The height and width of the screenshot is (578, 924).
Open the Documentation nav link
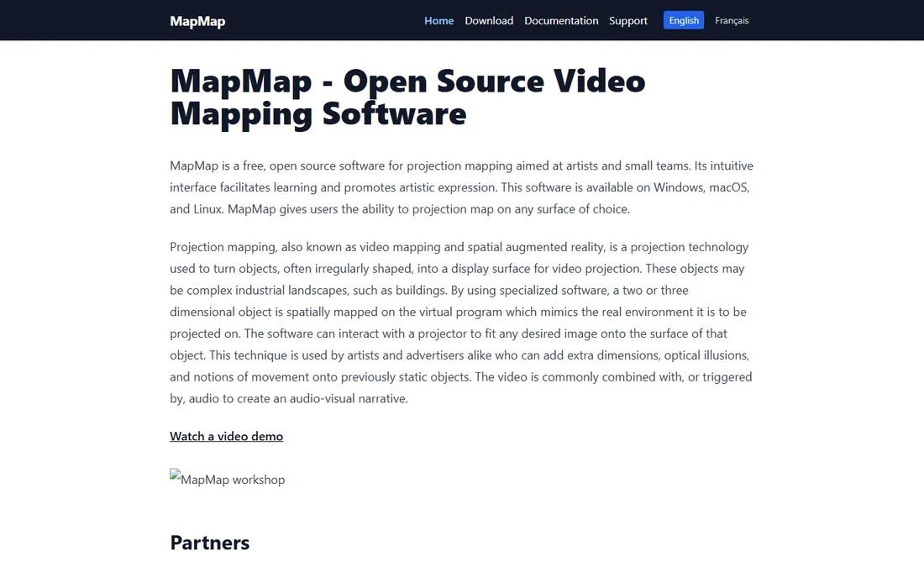561,21
